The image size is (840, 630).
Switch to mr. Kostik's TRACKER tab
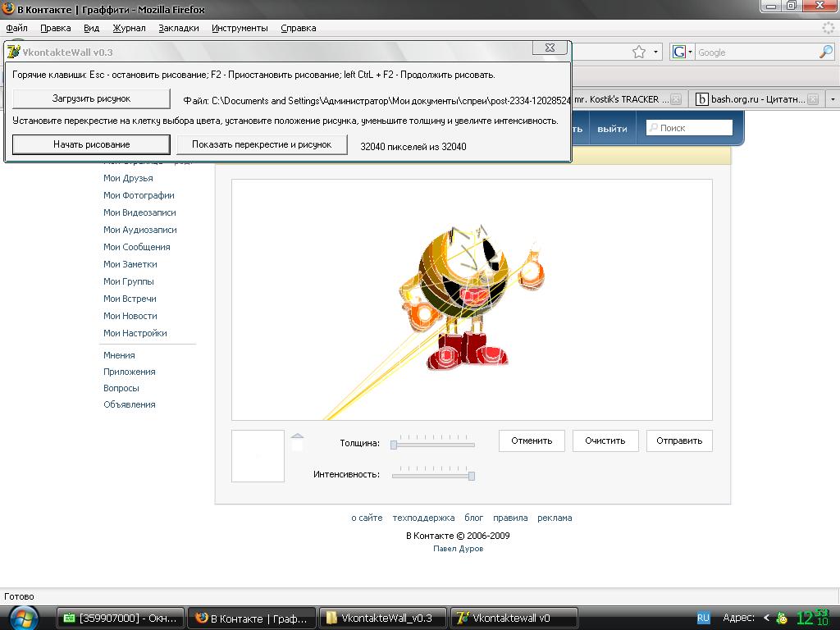(x=622, y=99)
